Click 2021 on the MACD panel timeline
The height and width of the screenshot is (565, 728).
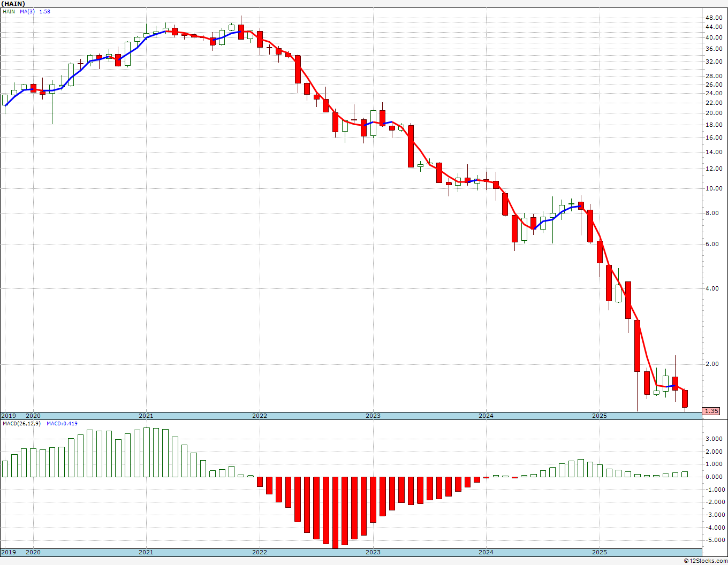click(146, 552)
